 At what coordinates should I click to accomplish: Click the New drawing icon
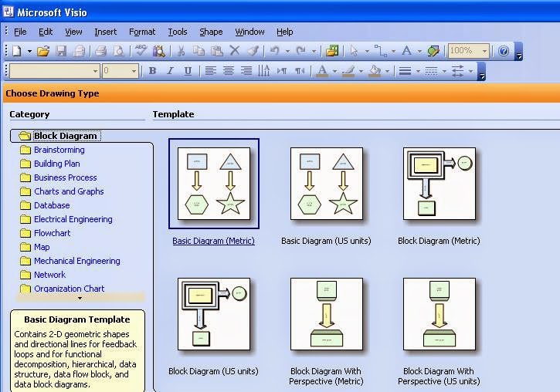[16, 51]
